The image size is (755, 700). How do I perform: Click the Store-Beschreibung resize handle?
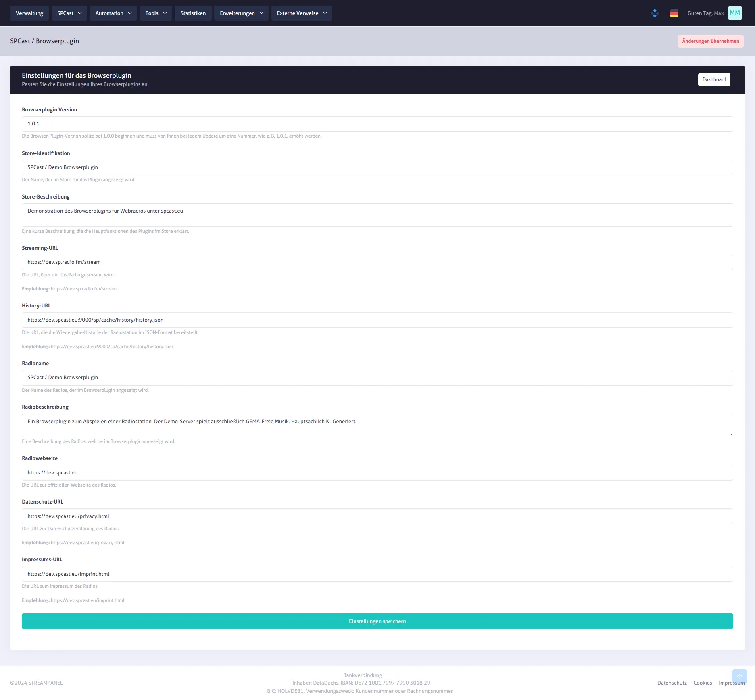coord(730,224)
